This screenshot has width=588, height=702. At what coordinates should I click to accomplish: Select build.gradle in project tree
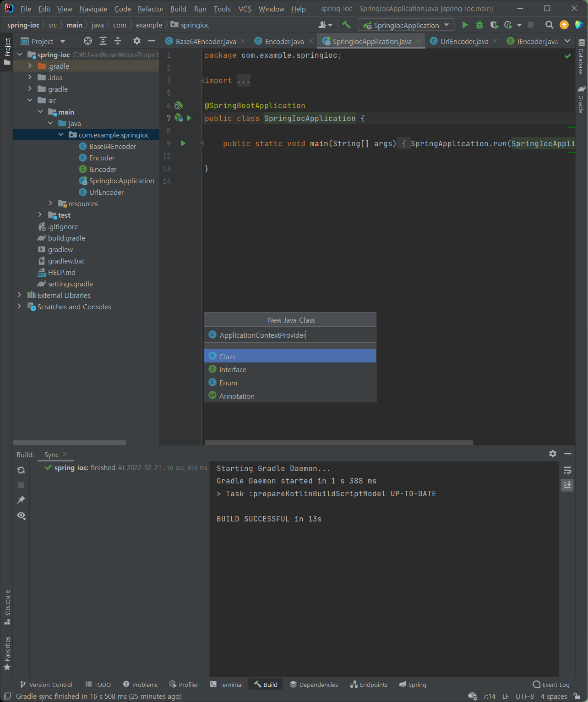(66, 238)
